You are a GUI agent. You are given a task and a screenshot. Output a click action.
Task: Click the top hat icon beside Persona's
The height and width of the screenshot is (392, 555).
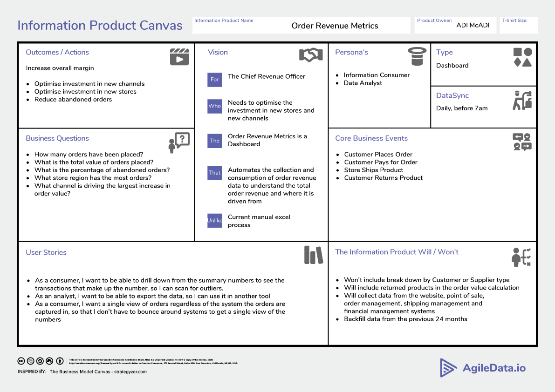click(x=417, y=56)
